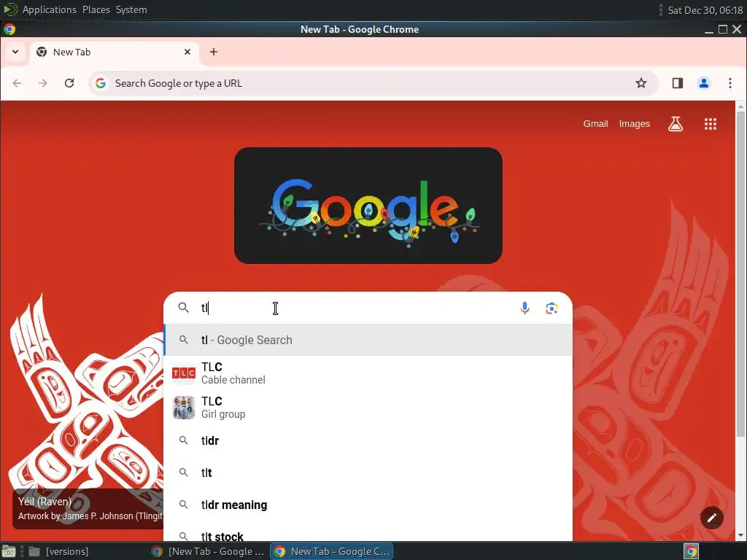
Task: Expand the tab search dropdown
Action: [15, 52]
